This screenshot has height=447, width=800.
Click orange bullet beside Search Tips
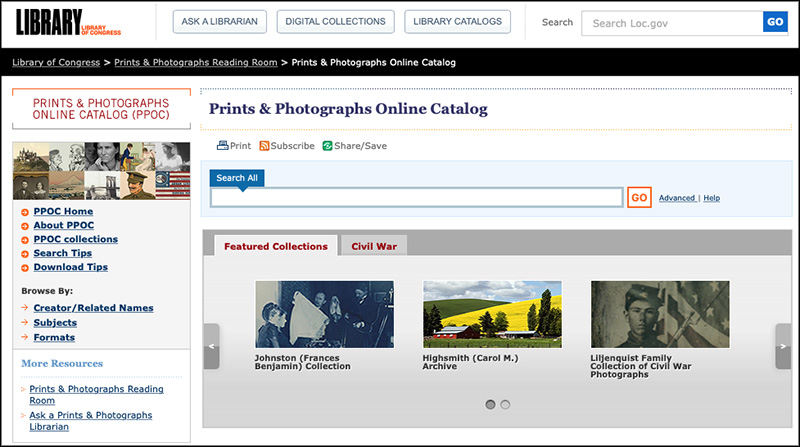tap(24, 254)
